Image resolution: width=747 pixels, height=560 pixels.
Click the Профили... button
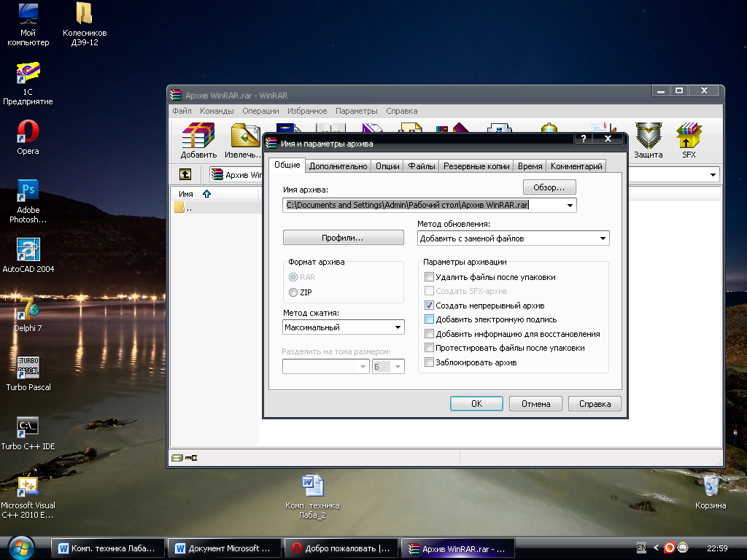click(343, 238)
